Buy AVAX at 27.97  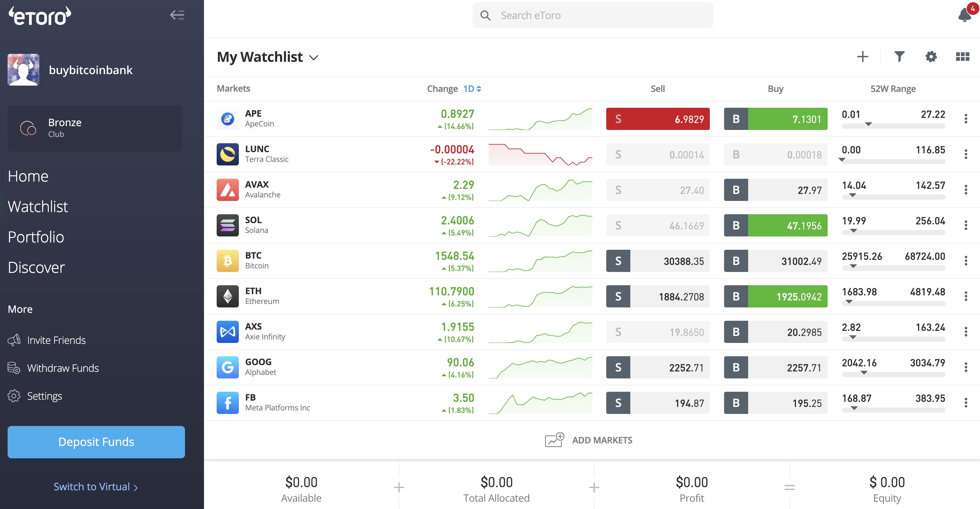[776, 190]
